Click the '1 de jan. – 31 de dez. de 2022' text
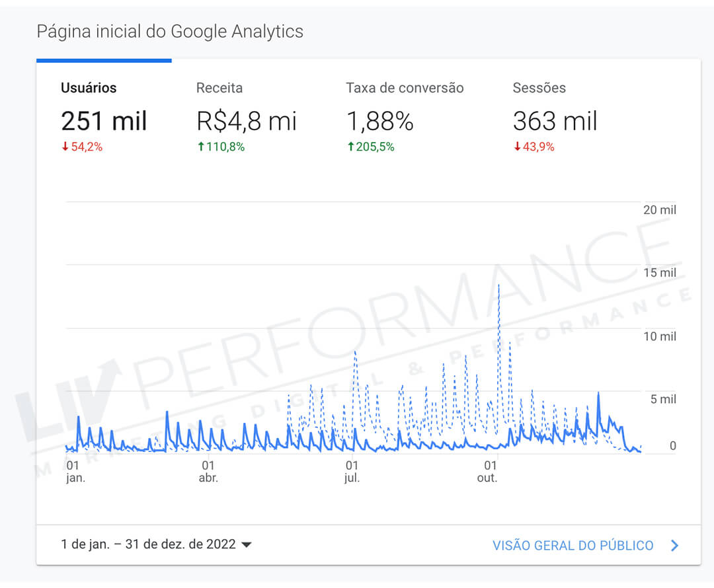Viewport: 714px width, 588px height. (148, 545)
